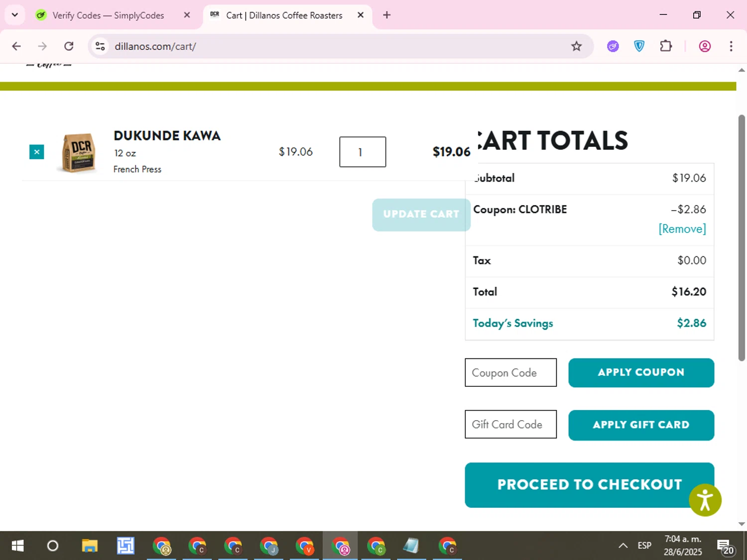This screenshot has width=747, height=560.
Task: Remove the CLOTRIBE coupon
Action: pyautogui.click(x=682, y=229)
